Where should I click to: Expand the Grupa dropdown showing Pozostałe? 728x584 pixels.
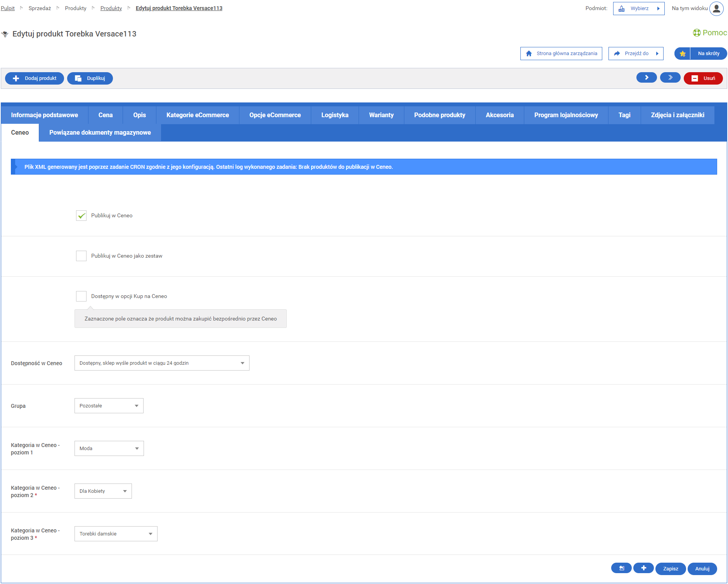109,406
